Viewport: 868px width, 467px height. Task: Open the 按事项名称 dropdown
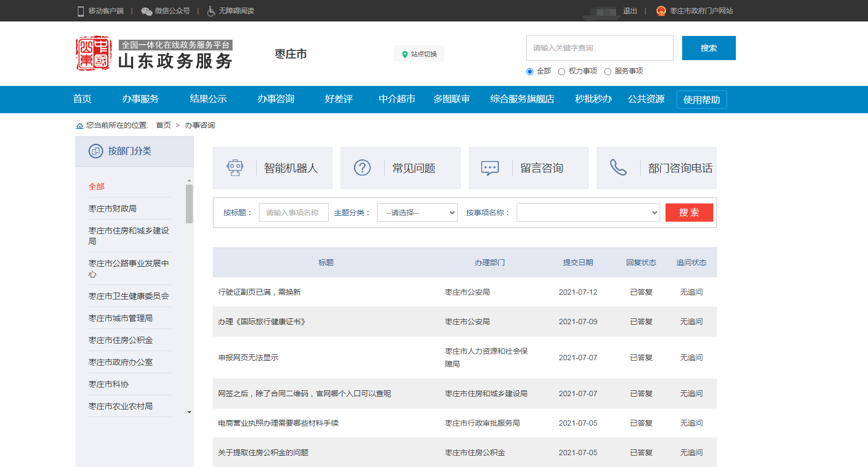[x=588, y=213]
